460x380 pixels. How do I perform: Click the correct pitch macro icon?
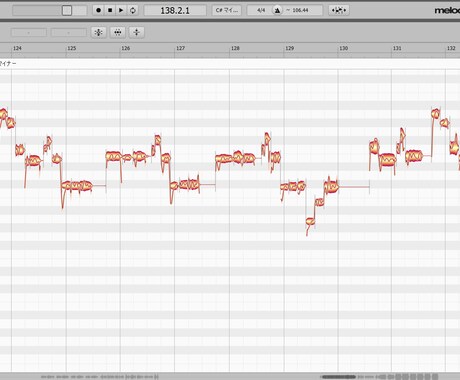[x=99, y=32]
